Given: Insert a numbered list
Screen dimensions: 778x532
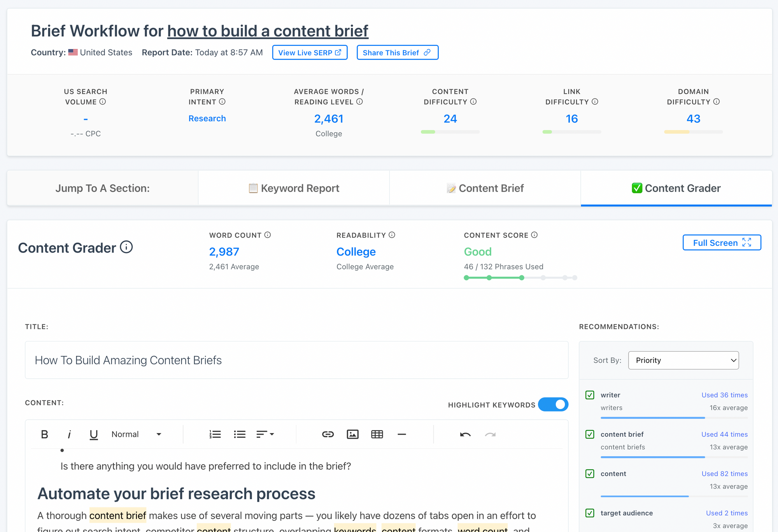Looking at the screenshot, I should tap(215, 434).
